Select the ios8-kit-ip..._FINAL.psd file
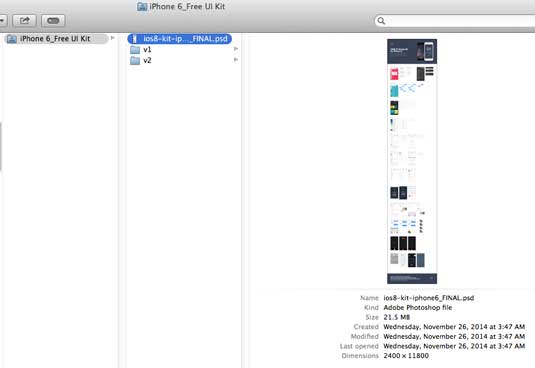Screen dimensions: 535x368 click(x=180, y=39)
